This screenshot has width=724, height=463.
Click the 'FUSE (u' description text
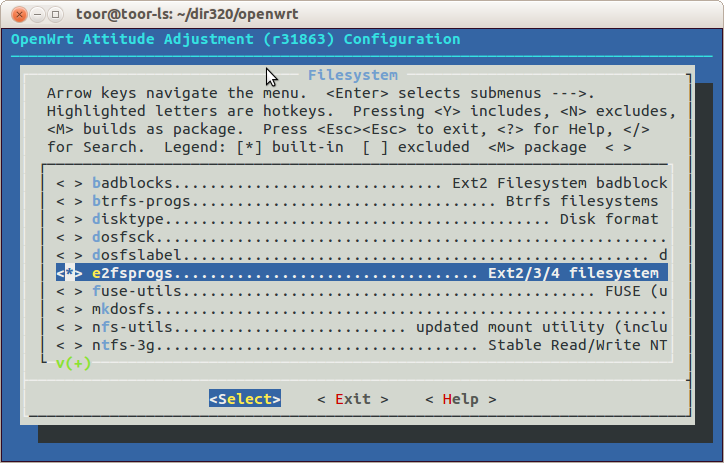(x=636, y=291)
